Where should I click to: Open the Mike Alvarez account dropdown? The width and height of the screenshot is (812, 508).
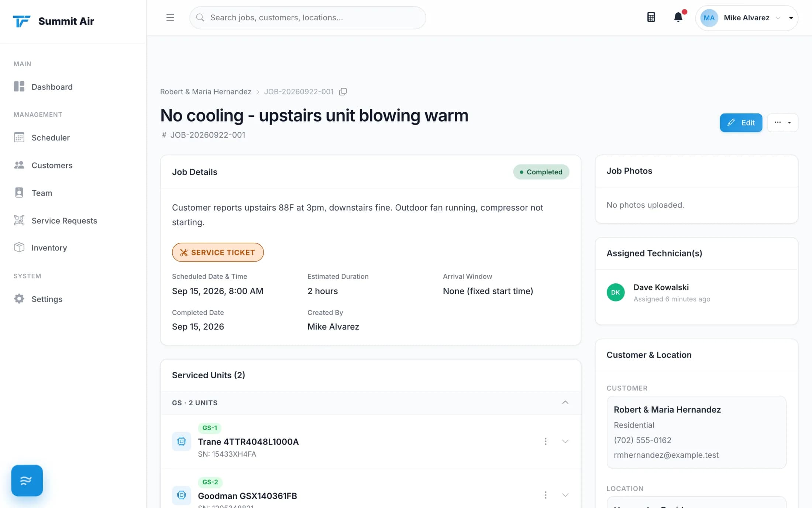tap(747, 18)
